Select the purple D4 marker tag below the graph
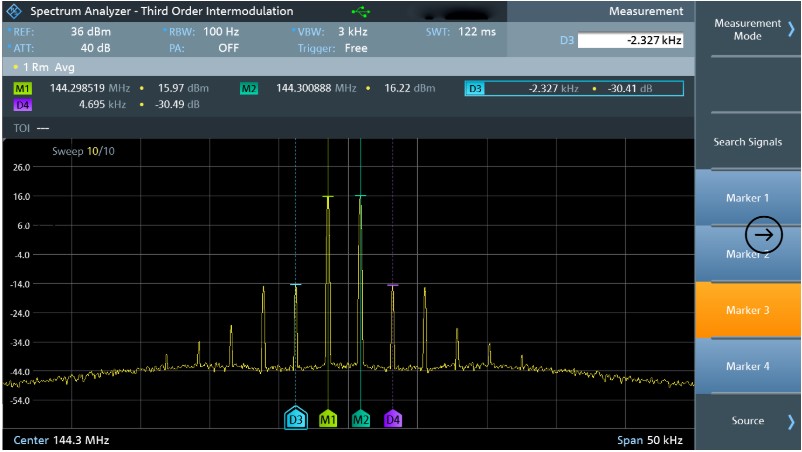802x452 pixels. tap(393, 419)
